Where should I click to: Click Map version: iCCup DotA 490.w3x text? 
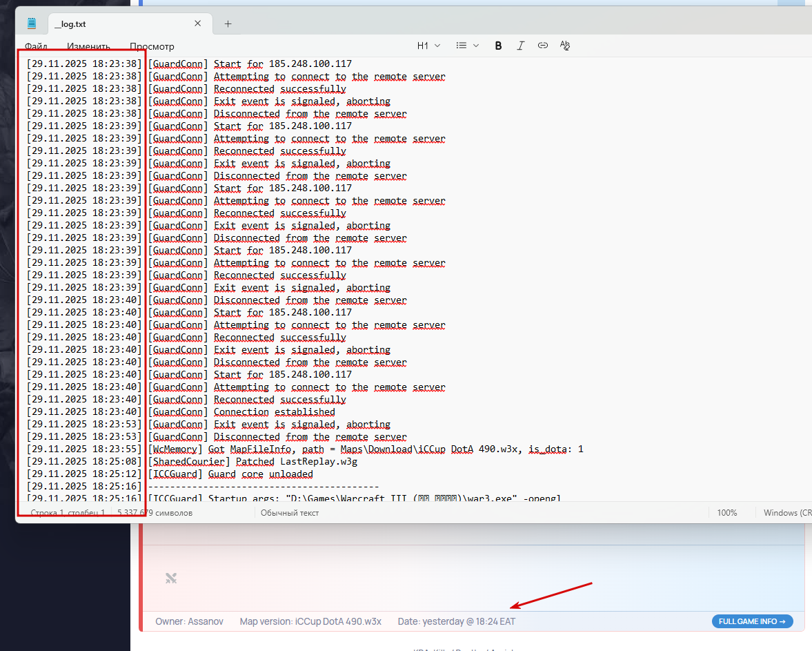tap(310, 621)
